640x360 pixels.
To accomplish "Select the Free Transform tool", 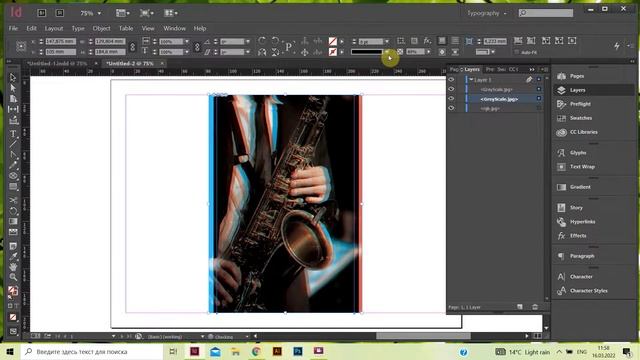I will [13, 211].
